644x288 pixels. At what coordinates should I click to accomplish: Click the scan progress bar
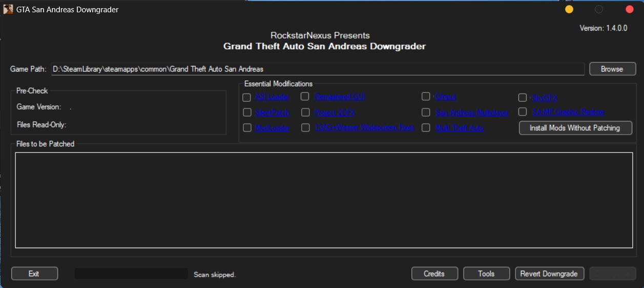(x=131, y=274)
